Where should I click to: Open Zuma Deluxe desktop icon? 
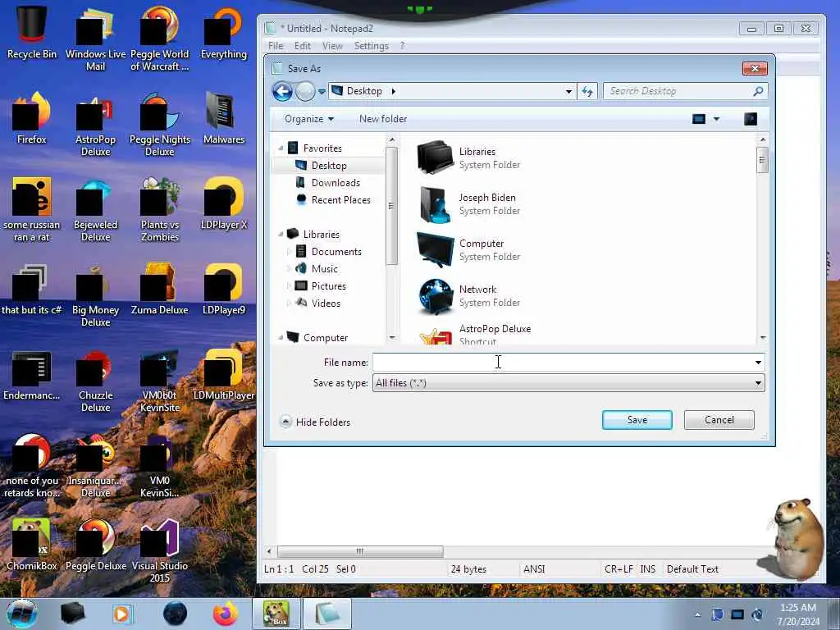pos(160,289)
